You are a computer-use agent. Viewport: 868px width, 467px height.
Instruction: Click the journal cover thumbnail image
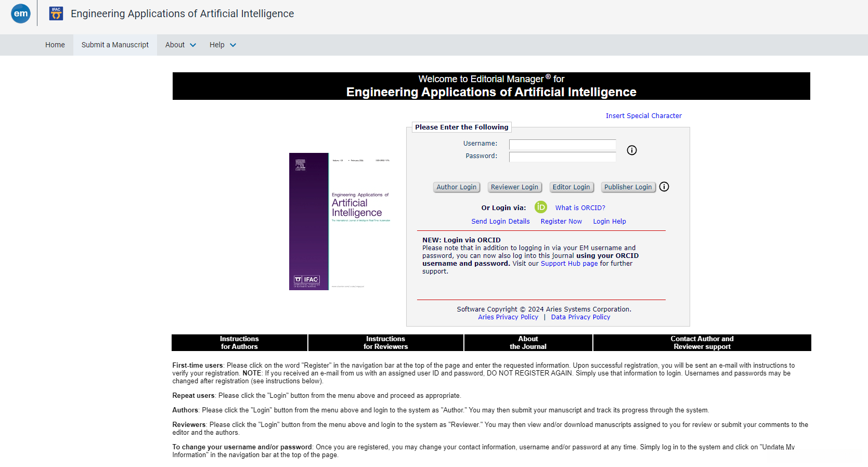point(340,221)
